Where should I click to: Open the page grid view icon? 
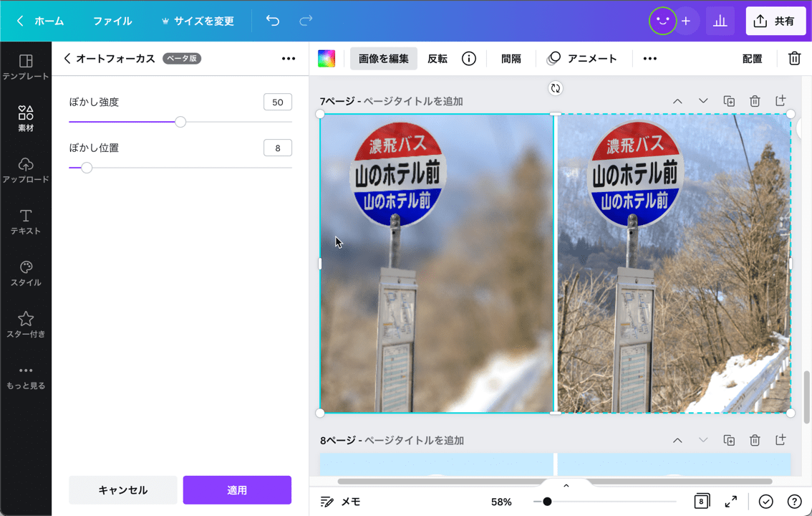(701, 501)
